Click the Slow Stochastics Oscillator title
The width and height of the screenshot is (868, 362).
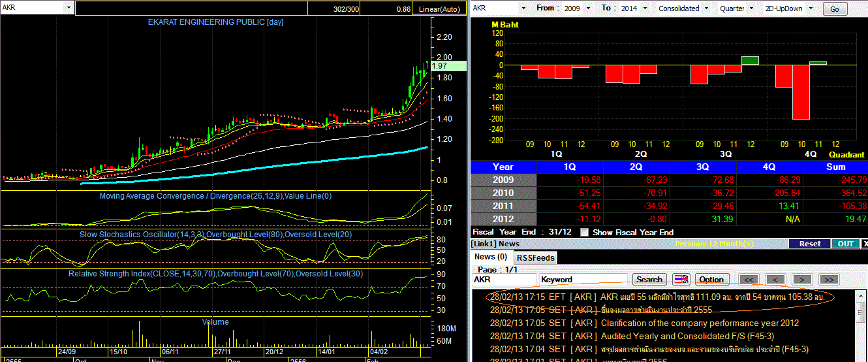click(216, 234)
